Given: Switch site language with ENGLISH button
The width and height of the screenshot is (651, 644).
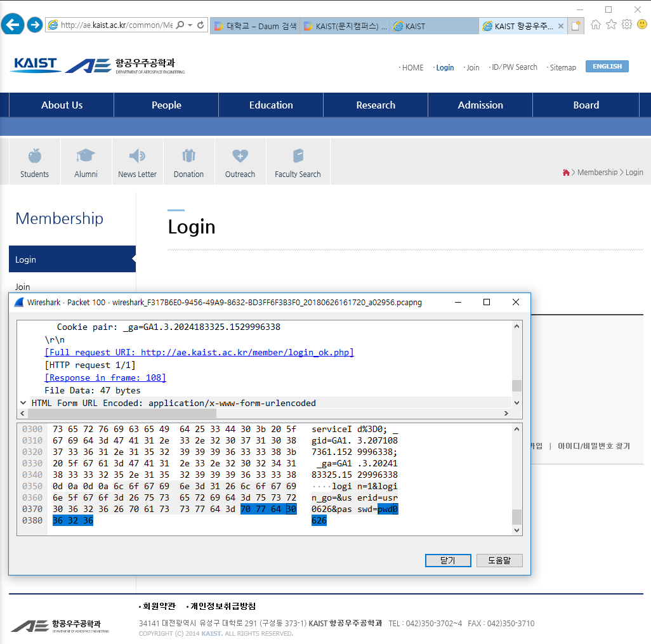Looking at the screenshot, I should pos(607,67).
